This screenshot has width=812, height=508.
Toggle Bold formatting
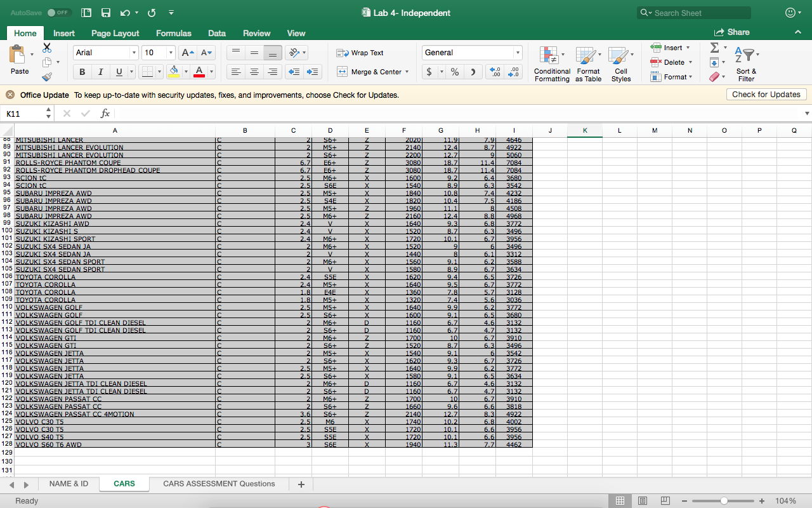pos(82,72)
